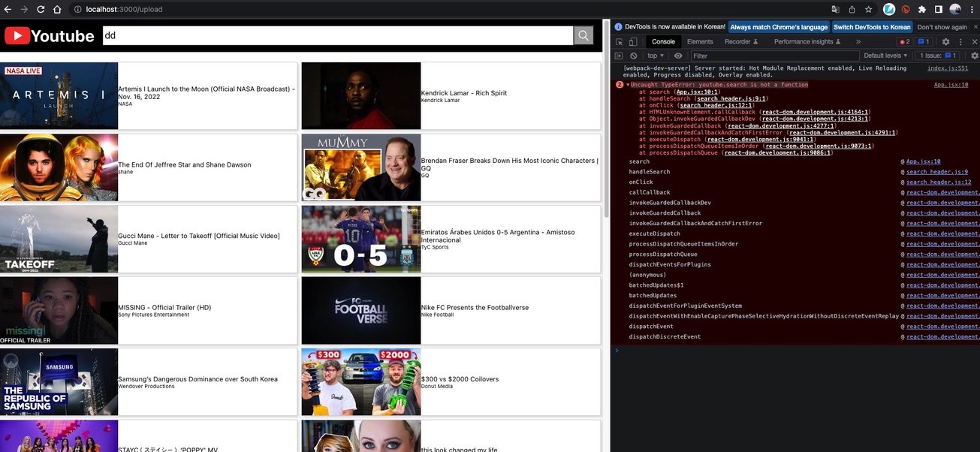Show more DevTools tabs chevron
Image resolution: width=980 pixels, height=452 pixels.
point(858,42)
